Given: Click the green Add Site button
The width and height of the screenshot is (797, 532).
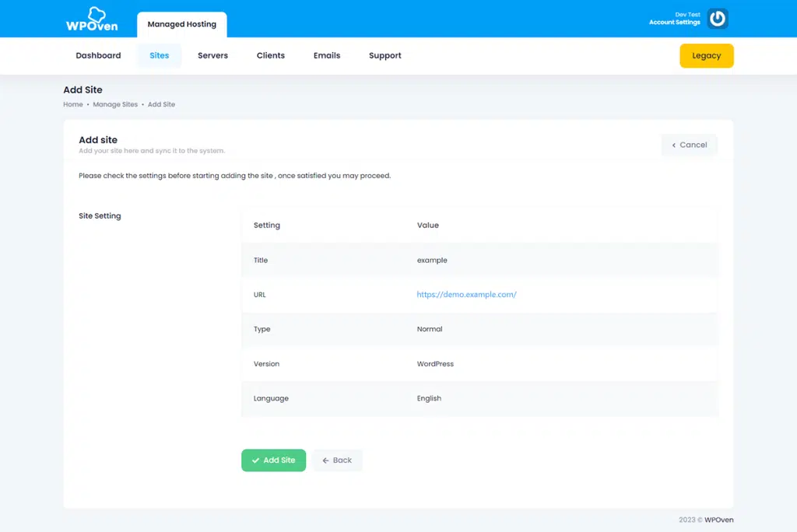Looking at the screenshot, I should (273, 460).
